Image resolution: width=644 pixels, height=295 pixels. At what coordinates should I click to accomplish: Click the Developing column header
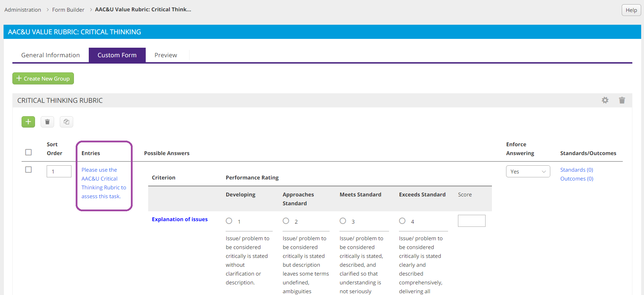(x=240, y=195)
